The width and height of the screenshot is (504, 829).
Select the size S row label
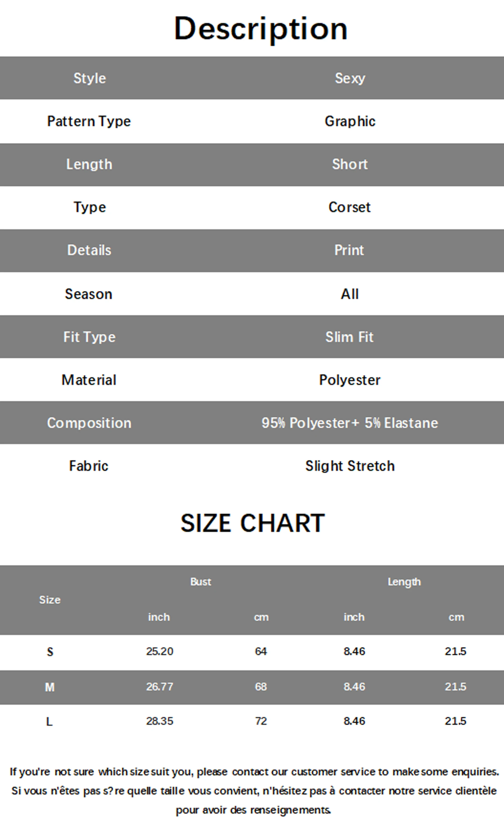pyautogui.click(x=50, y=652)
